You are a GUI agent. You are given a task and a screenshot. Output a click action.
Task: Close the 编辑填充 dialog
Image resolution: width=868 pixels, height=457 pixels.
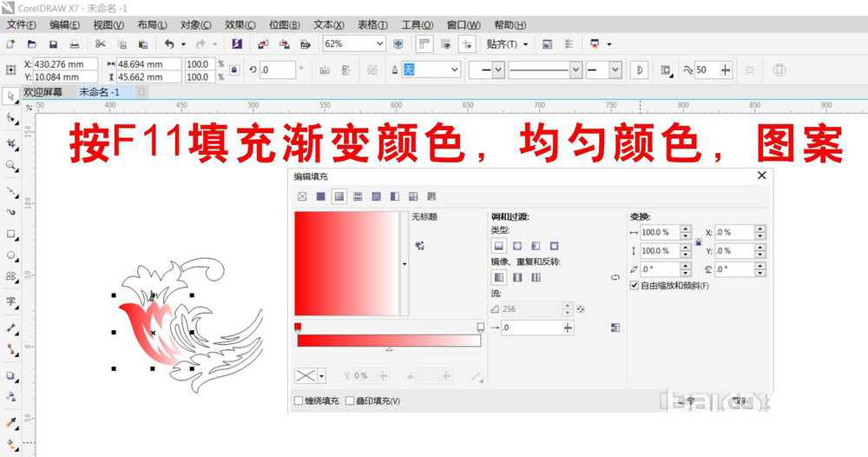point(762,175)
